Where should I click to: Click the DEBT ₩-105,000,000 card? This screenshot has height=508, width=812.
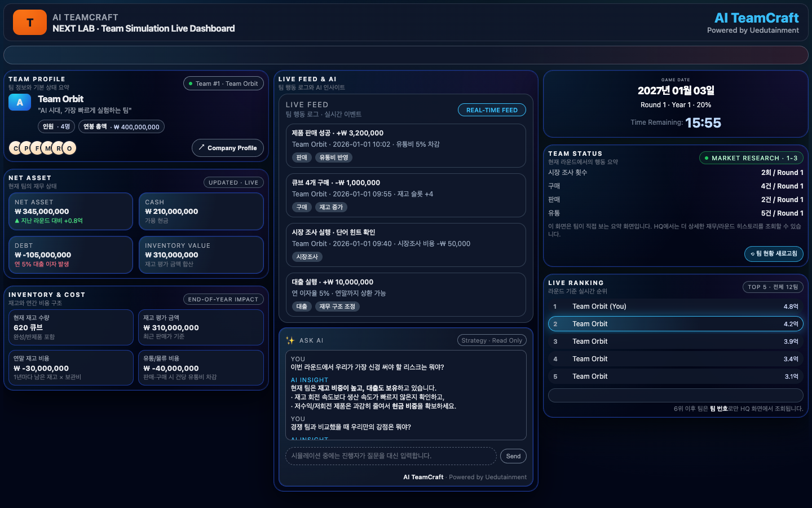tap(70, 255)
